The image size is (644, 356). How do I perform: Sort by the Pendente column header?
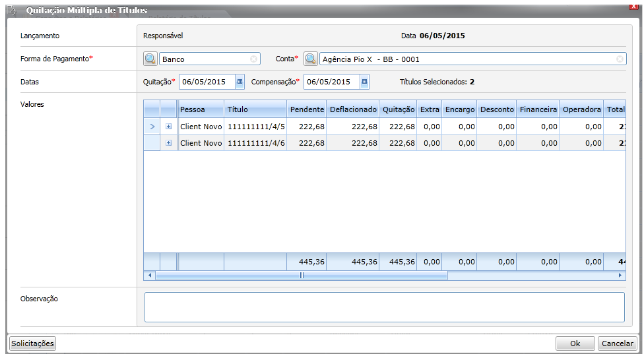click(306, 109)
